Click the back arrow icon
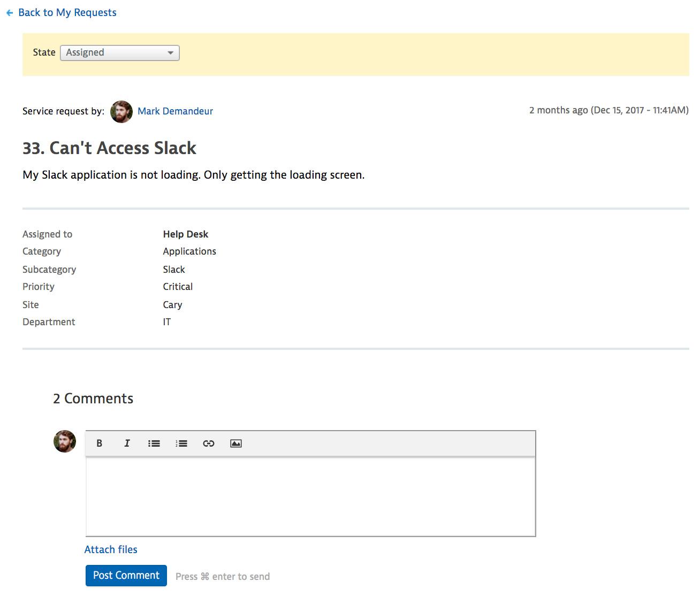700x597 pixels. 10,13
